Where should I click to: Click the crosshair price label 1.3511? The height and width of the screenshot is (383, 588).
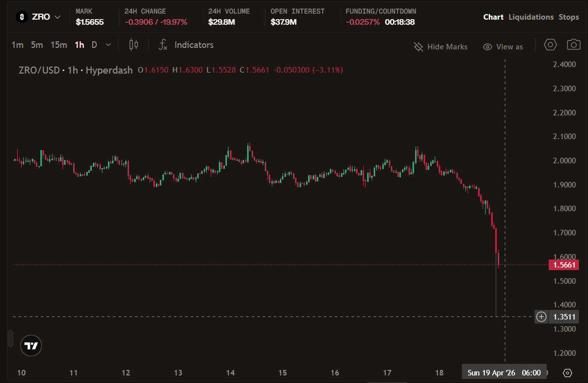click(564, 316)
